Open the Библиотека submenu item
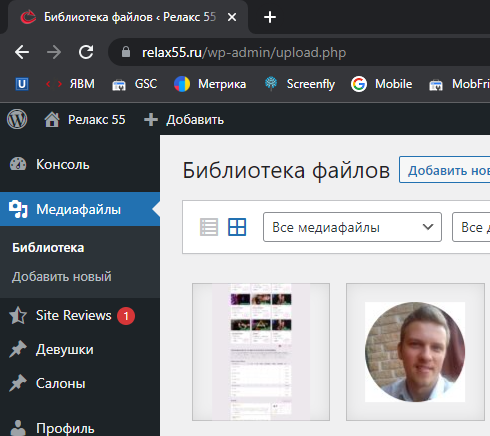Screen dimensions: 490x436 point(48,248)
